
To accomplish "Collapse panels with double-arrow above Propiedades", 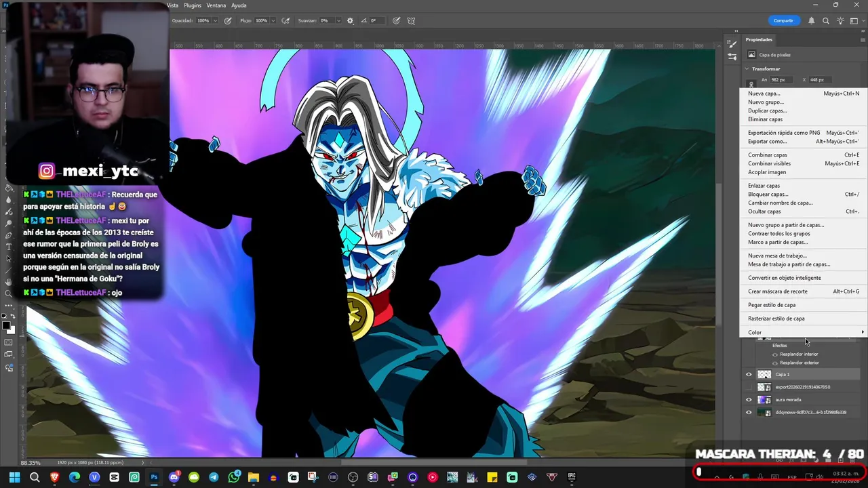I will [x=863, y=31].
